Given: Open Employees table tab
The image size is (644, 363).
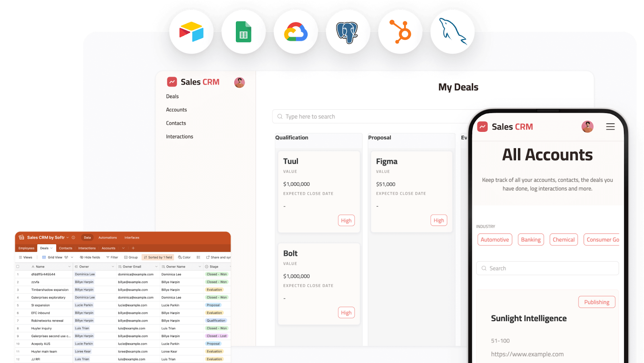Looking at the screenshot, I should [x=27, y=248].
